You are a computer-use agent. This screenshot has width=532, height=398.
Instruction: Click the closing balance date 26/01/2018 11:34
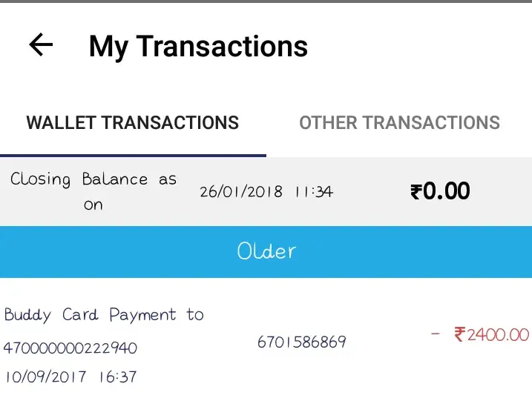point(266,192)
